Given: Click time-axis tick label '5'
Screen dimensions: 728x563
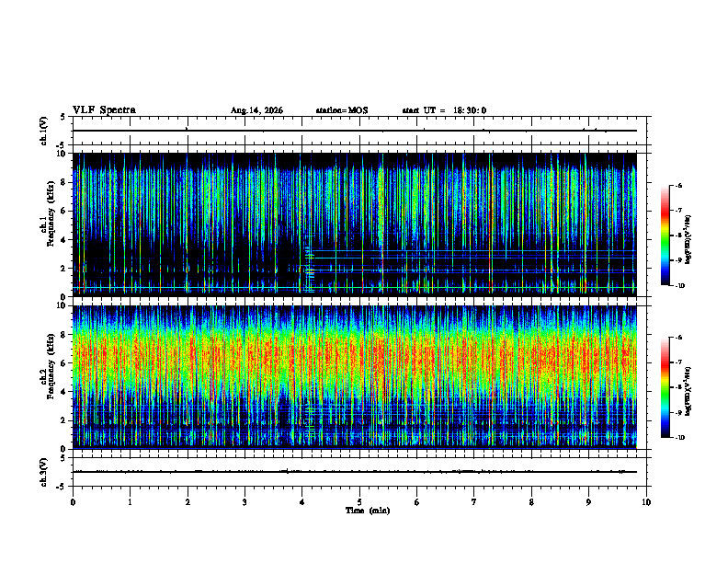Looking at the screenshot, I should coord(359,501).
